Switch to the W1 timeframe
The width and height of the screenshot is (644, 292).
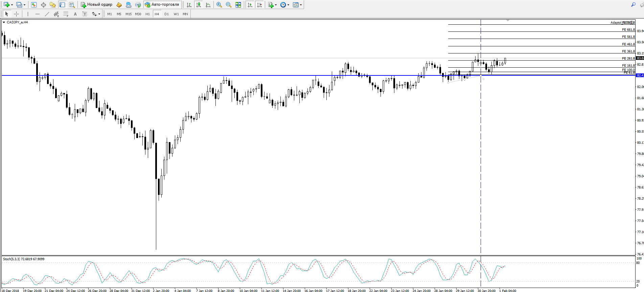pyautogui.click(x=176, y=14)
